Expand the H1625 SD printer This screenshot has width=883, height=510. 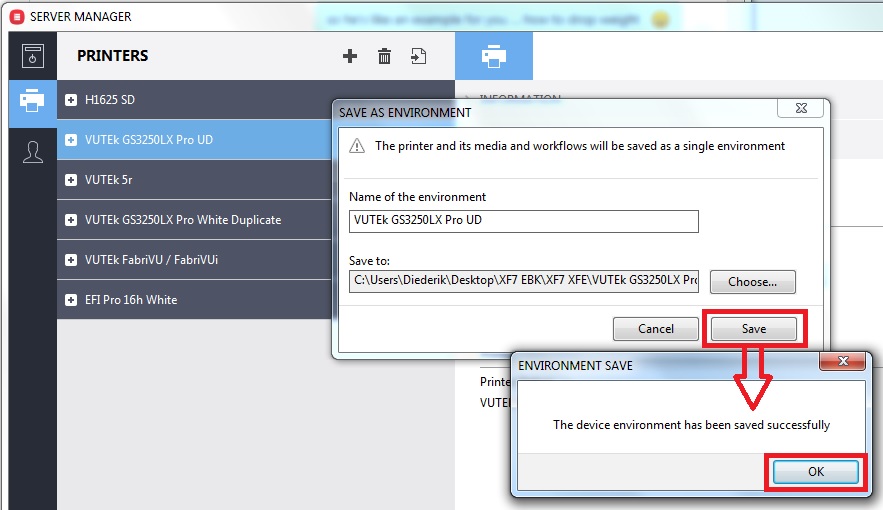pyautogui.click(x=70, y=100)
